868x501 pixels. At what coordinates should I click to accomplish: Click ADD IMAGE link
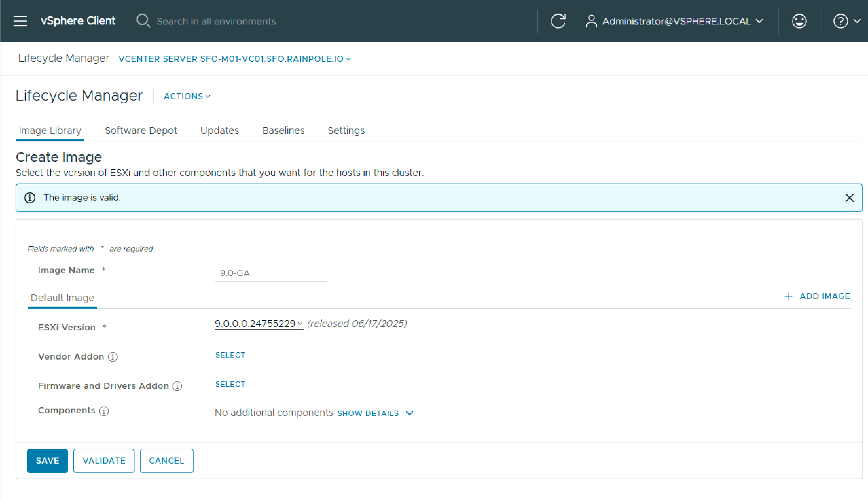click(x=817, y=296)
